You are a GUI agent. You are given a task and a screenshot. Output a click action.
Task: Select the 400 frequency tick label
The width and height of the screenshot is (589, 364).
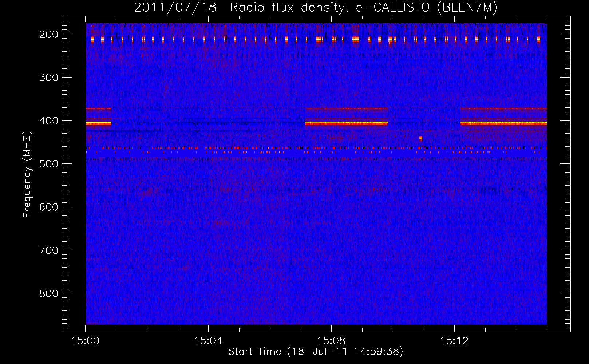pos(49,121)
